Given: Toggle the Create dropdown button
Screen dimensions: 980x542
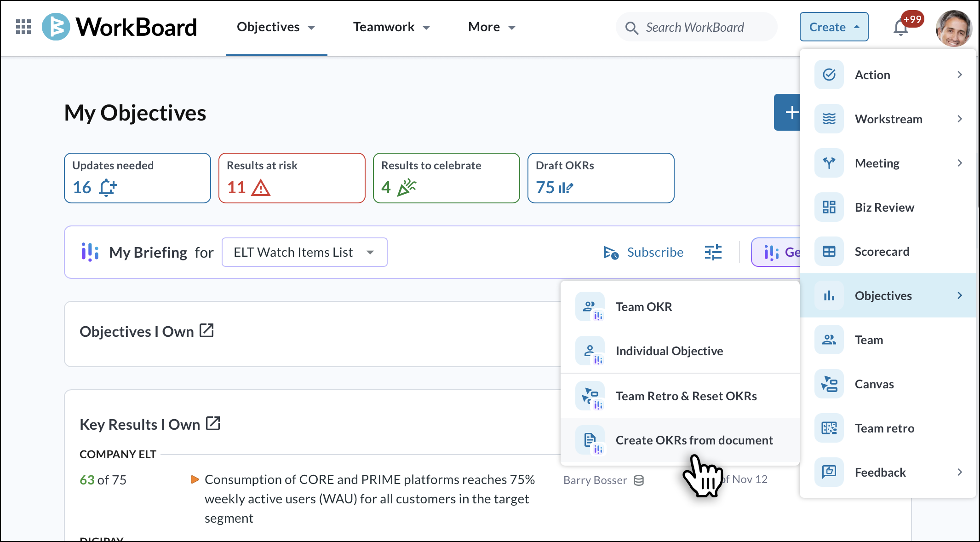Looking at the screenshot, I should [834, 27].
